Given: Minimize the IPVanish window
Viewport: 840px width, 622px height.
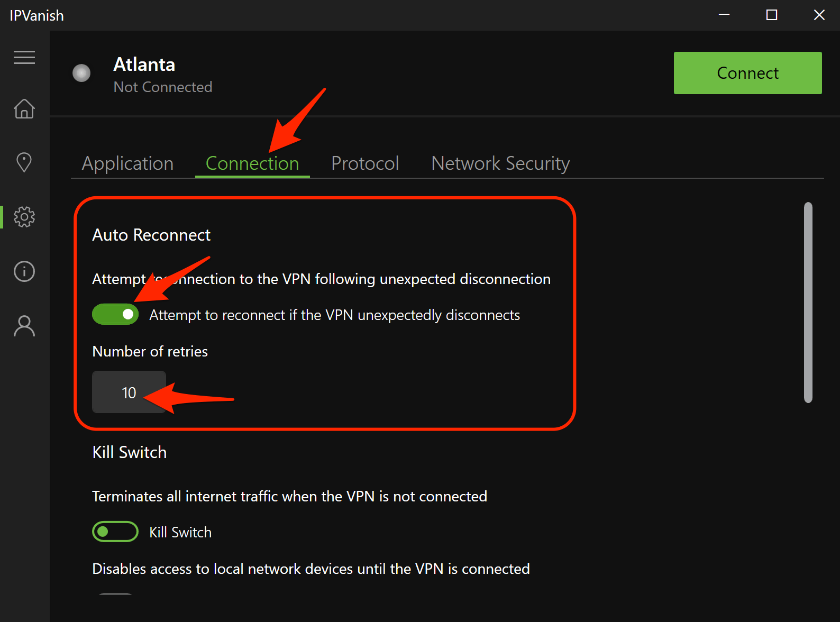Looking at the screenshot, I should click(724, 15).
